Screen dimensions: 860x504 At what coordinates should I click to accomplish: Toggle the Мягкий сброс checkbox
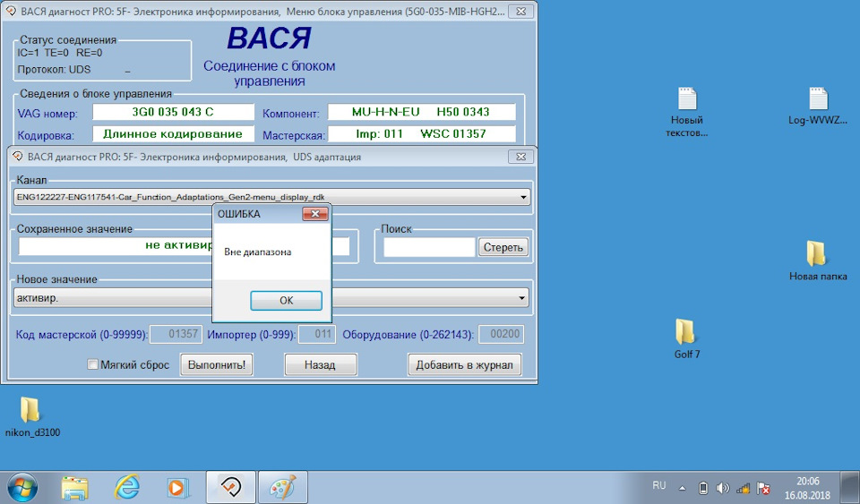(x=92, y=364)
